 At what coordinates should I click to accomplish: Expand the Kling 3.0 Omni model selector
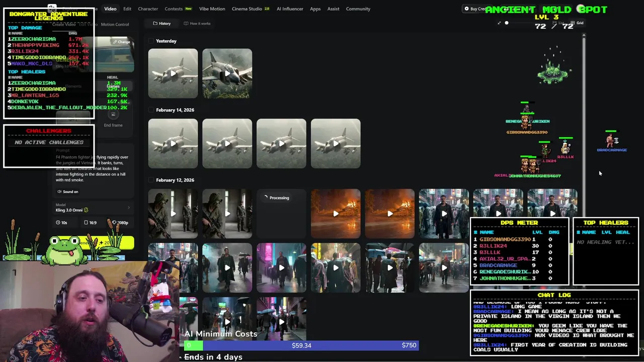pos(93,207)
